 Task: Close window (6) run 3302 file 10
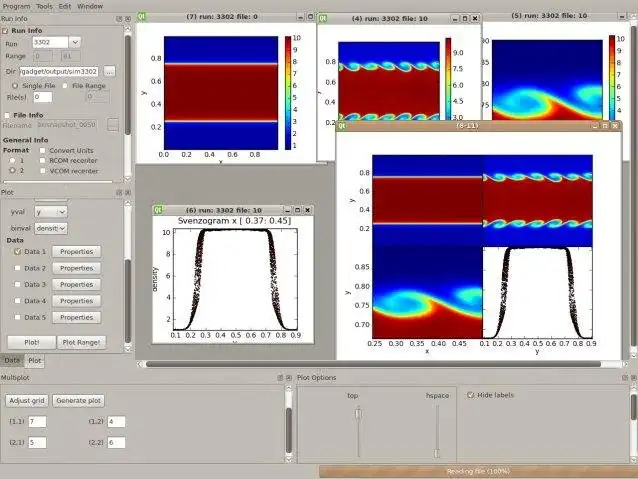click(x=308, y=210)
